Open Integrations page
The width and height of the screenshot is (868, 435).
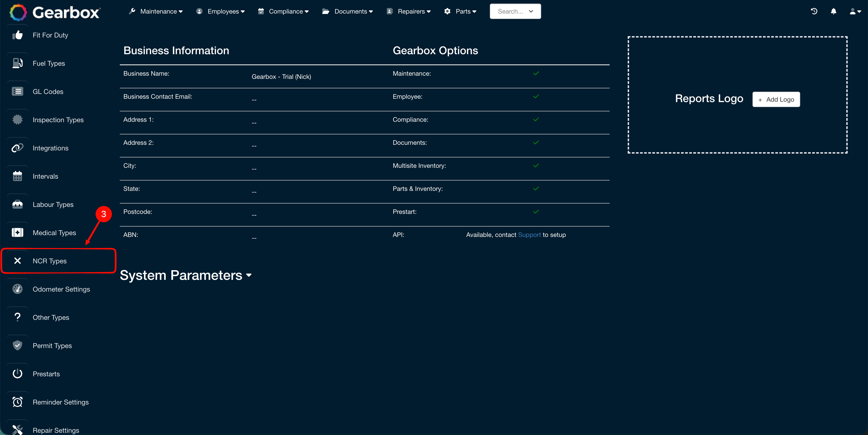coord(50,148)
